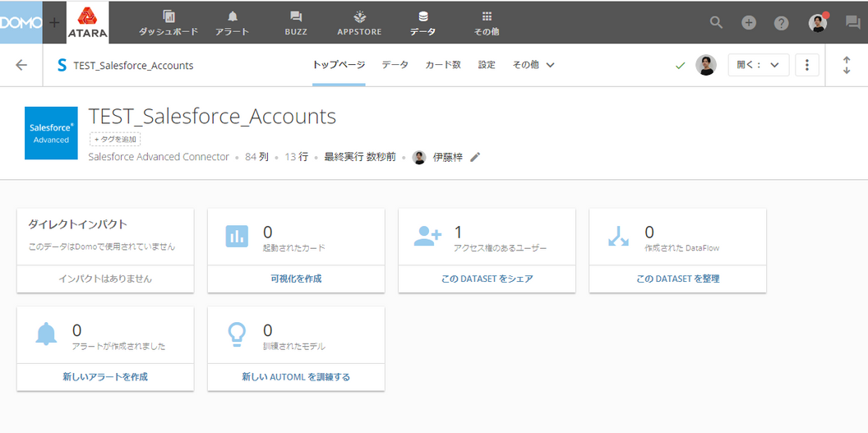Click the lightbulb model icon
The height and width of the screenshot is (433, 868).
pyautogui.click(x=237, y=334)
